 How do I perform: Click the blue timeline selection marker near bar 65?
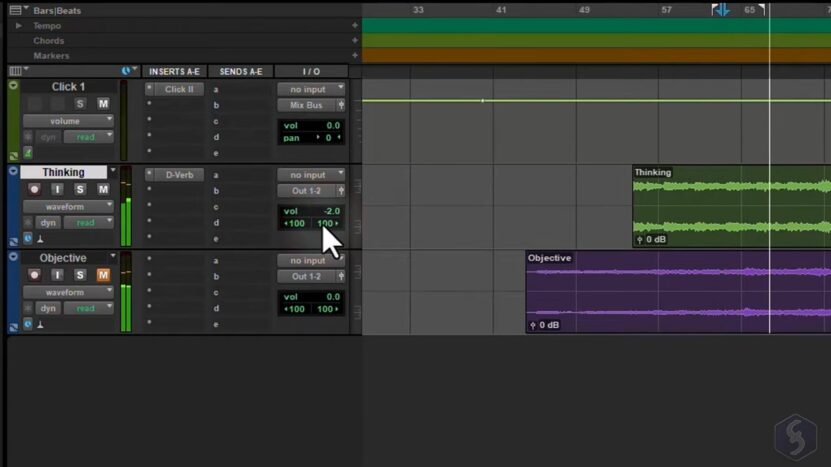click(x=721, y=10)
